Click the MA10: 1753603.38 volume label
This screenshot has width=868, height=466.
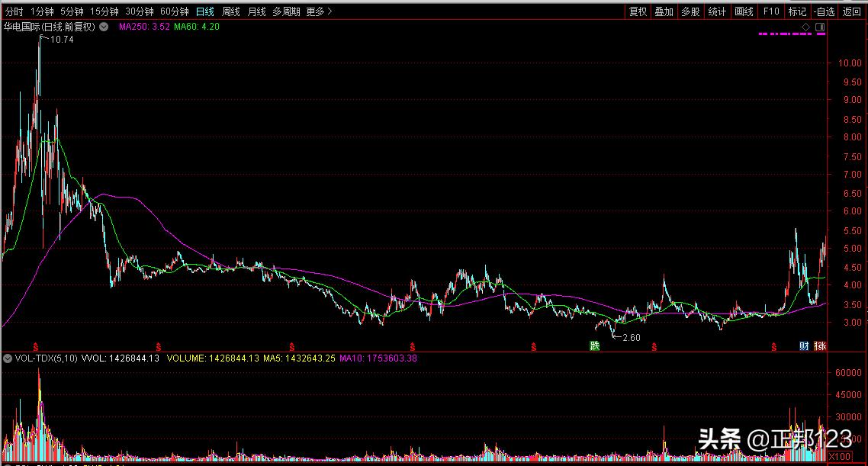(x=378, y=358)
